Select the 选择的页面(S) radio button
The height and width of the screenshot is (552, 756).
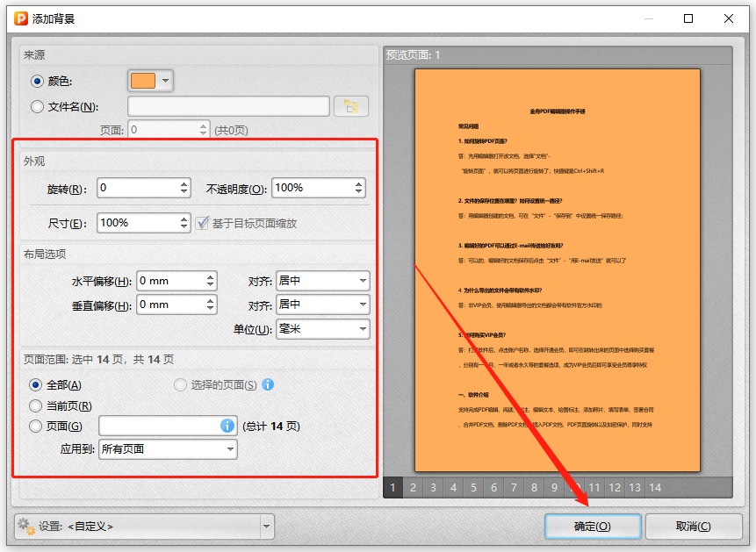180,384
